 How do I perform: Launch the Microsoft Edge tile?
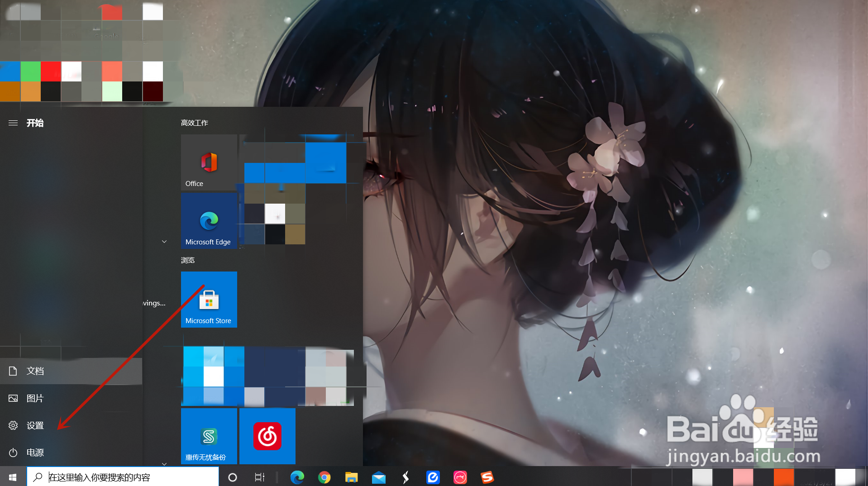[209, 221]
